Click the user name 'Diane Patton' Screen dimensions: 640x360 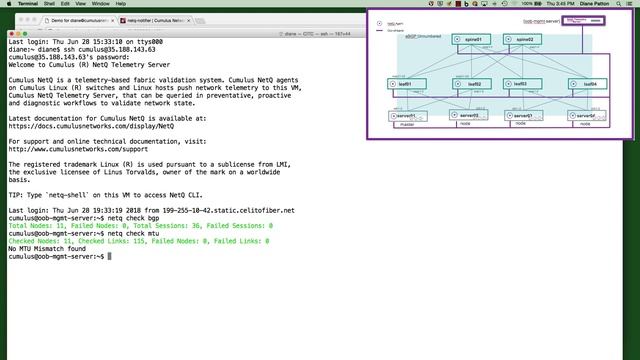point(594,4)
